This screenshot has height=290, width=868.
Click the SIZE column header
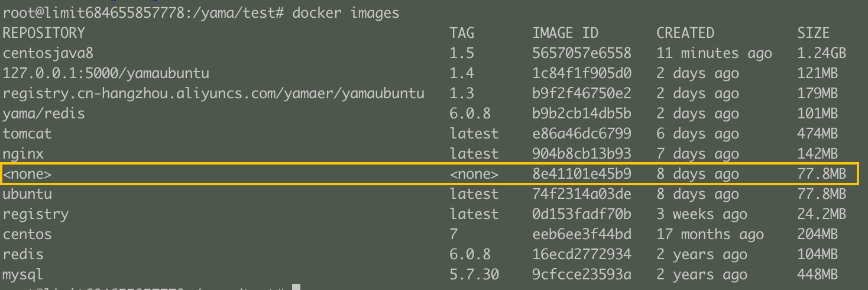814,33
